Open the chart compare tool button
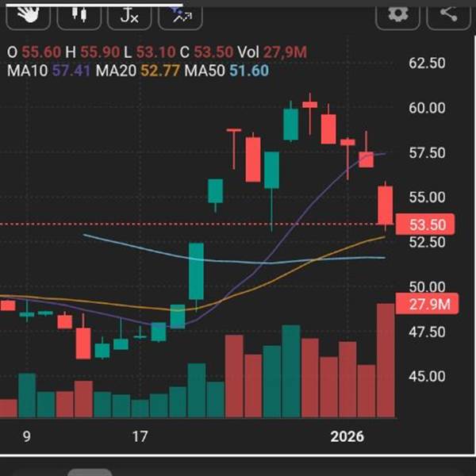The image size is (476, 476). click(x=180, y=17)
